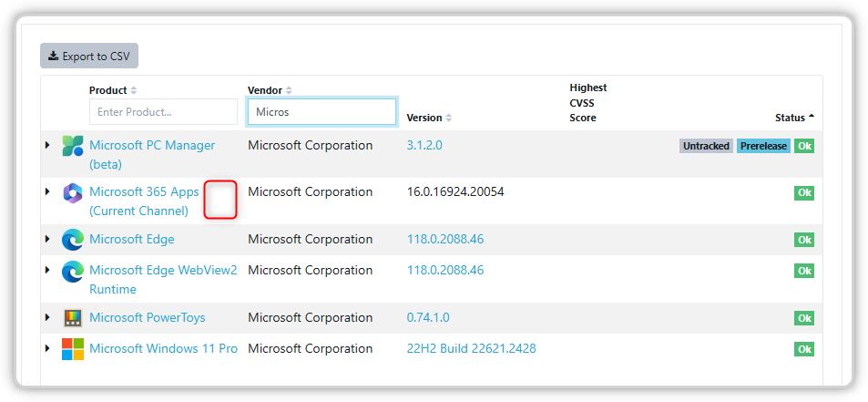Open Microsoft Edge WebView2 Runtime link

tap(163, 280)
